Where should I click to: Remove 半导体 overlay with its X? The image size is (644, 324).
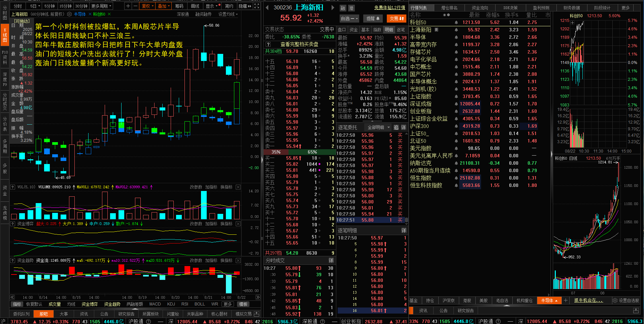click(x=90, y=14)
